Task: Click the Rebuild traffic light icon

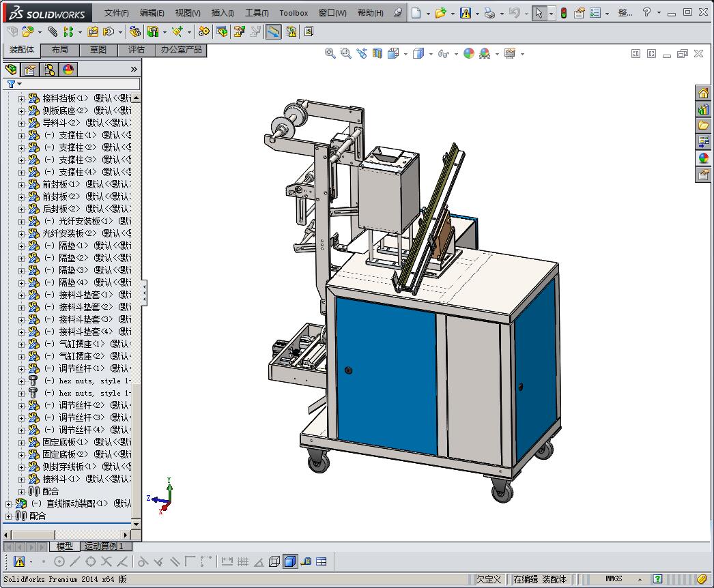Action: pyautogui.click(x=564, y=13)
